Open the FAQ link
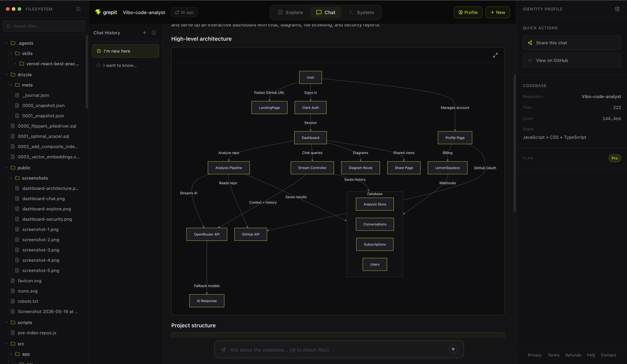Screen dimensions: 627x364 (x=591, y=355)
